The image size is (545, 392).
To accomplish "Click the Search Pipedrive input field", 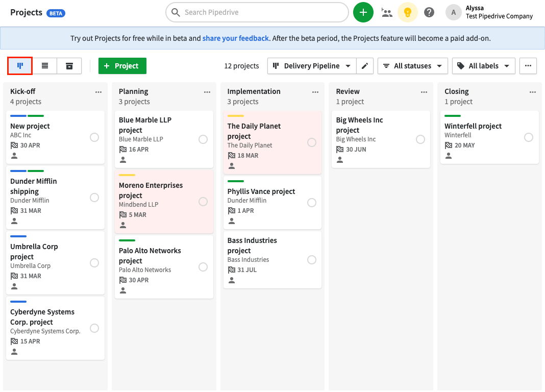I will click(x=257, y=12).
